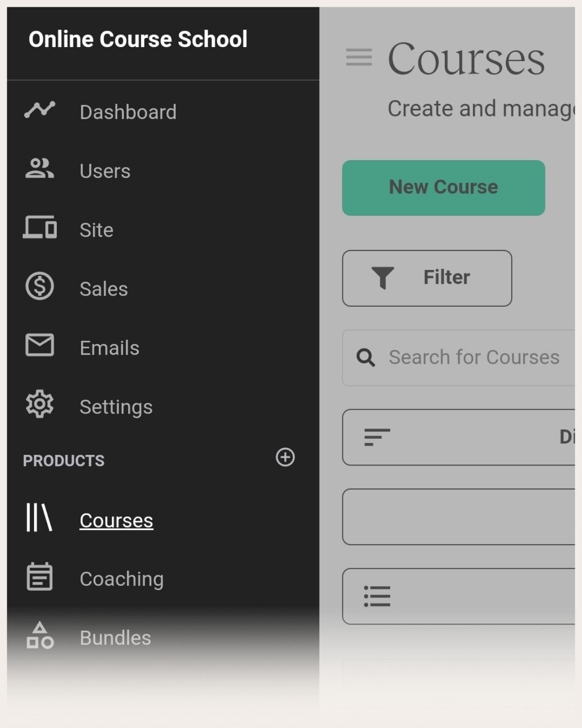Click the Bundles shapes icon
Screen dimensions: 582x728
(x=40, y=635)
